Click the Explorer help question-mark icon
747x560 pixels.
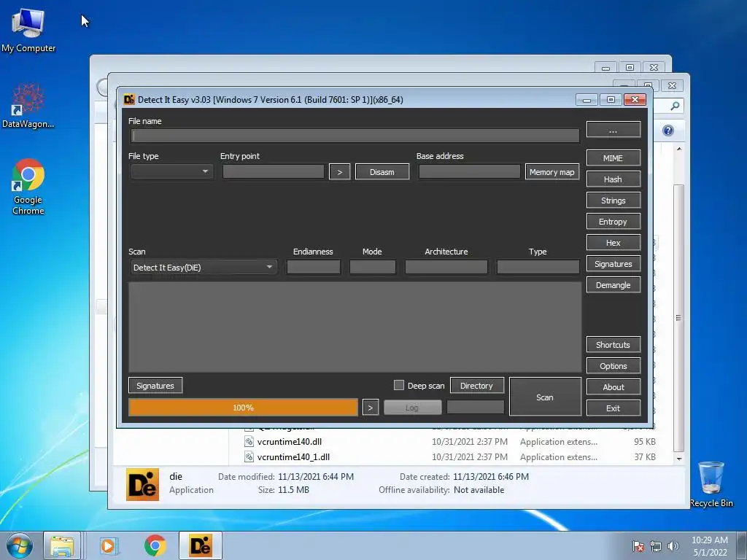(668, 131)
